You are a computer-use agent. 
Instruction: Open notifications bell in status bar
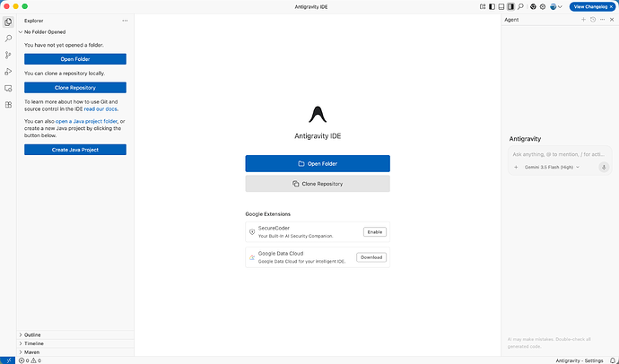tap(613, 360)
